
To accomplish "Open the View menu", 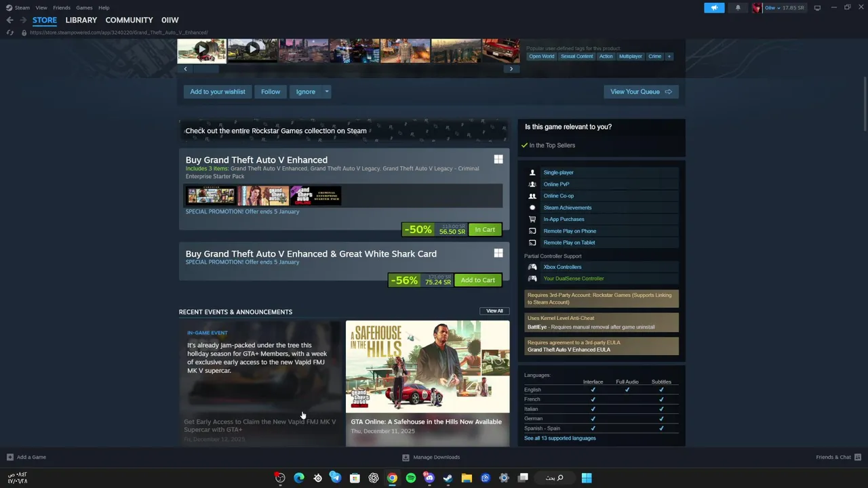I will [41, 7].
